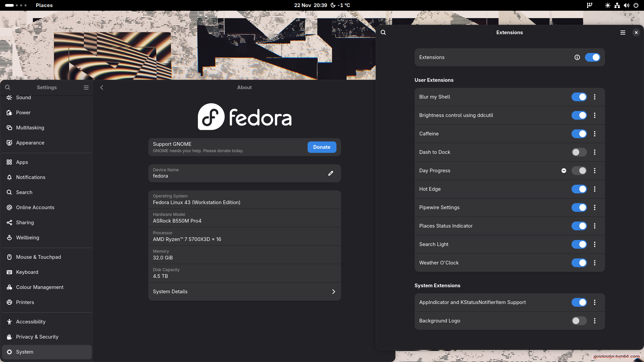This screenshot has height=362, width=644.
Task: Disable the Blur my Shell extension
Action: point(579,97)
